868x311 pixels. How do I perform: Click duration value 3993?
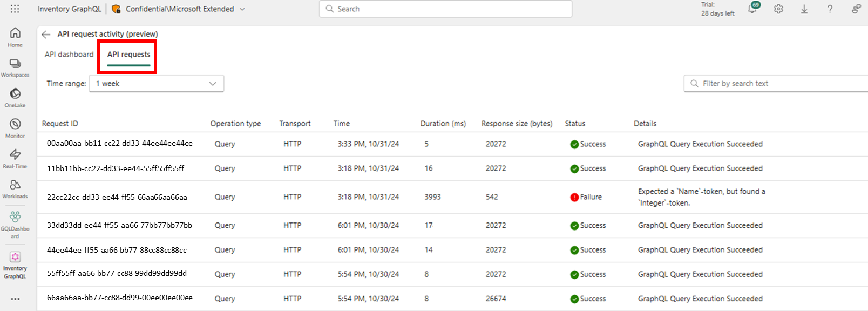(x=432, y=197)
